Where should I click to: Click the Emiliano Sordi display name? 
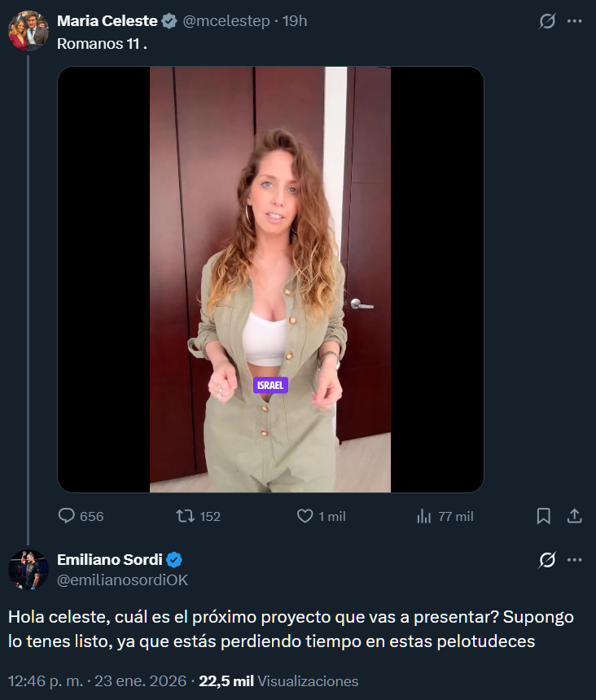(x=110, y=559)
